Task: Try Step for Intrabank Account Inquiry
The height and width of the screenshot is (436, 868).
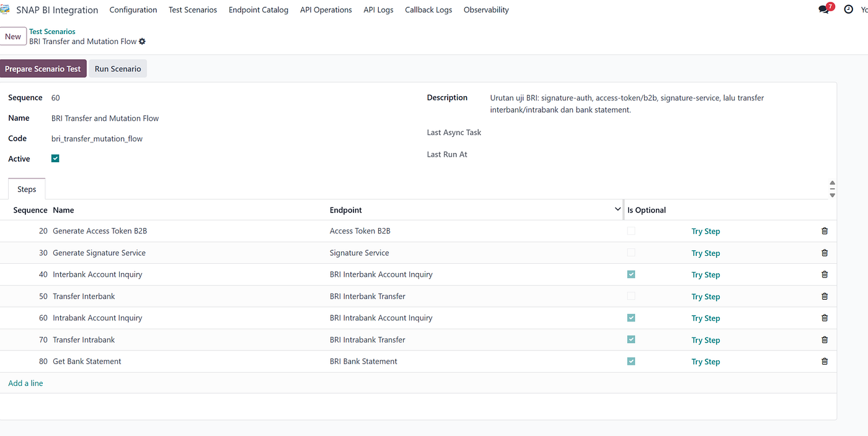Action: tap(706, 318)
